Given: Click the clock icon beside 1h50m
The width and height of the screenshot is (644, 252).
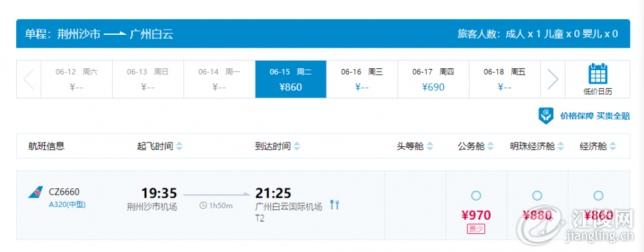Looking at the screenshot, I should [x=203, y=206].
